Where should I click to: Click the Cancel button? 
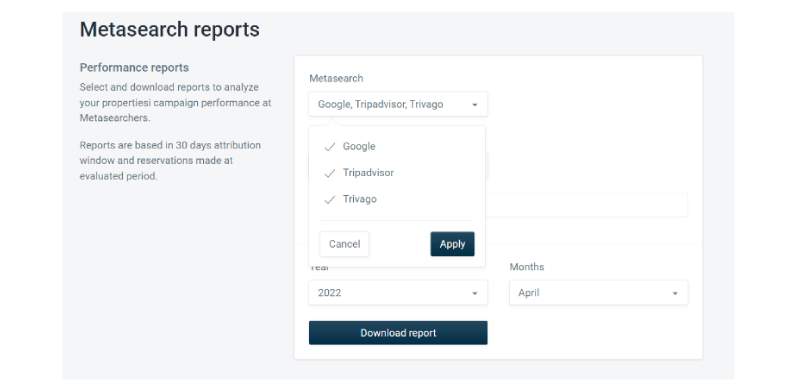(344, 244)
